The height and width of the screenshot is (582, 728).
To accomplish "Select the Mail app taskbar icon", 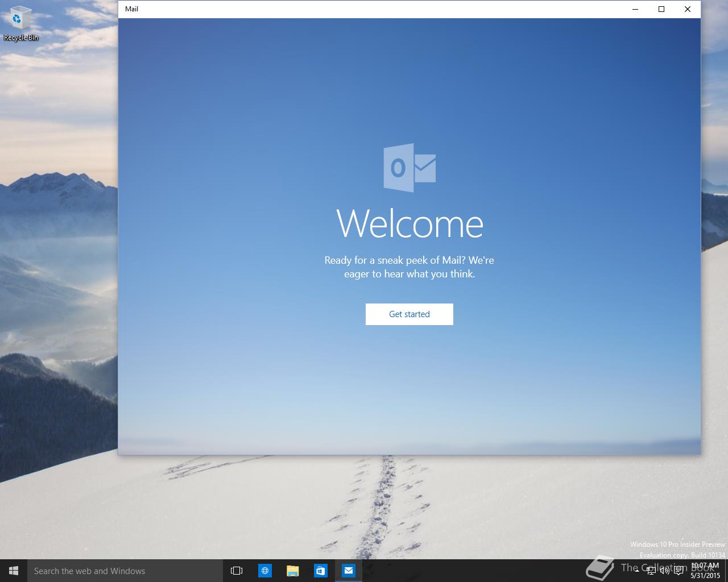I will tap(348, 571).
